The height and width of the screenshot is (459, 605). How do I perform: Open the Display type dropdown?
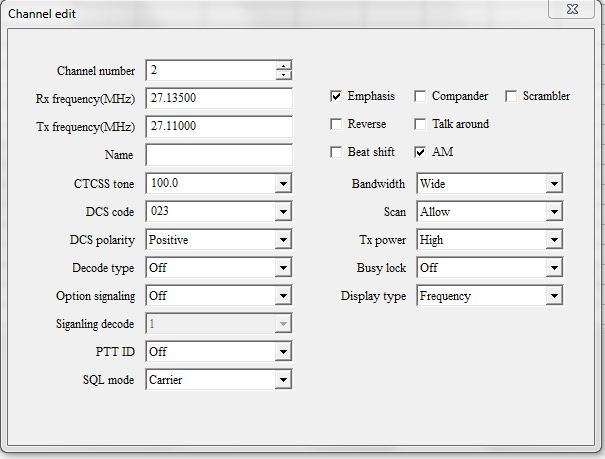pos(554,296)
